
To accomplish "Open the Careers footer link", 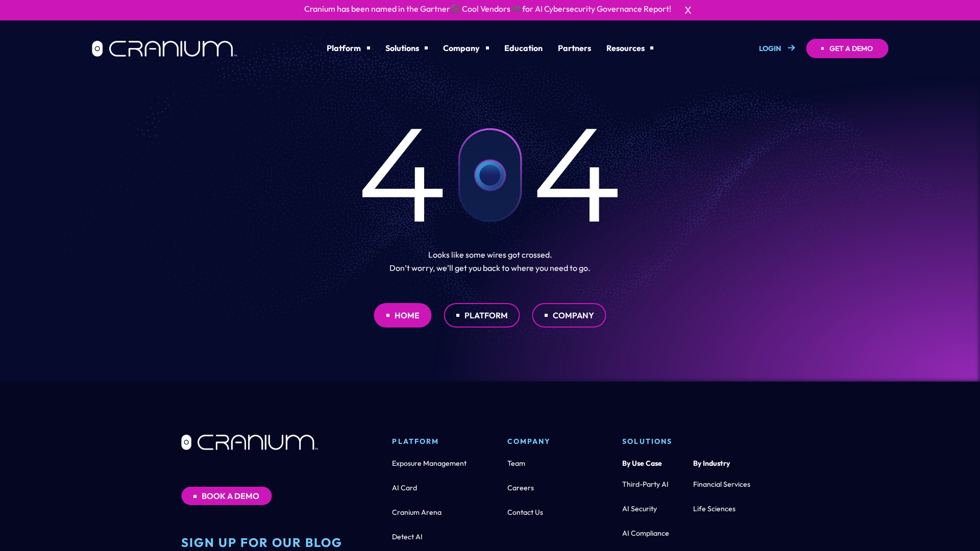I will pos(520,488).
